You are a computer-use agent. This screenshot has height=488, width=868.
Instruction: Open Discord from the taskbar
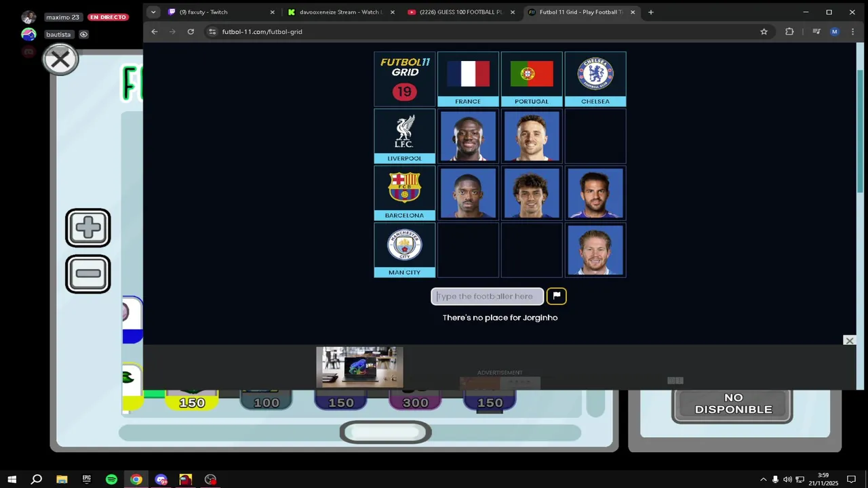pyautogui.click(x=161, y=479)
